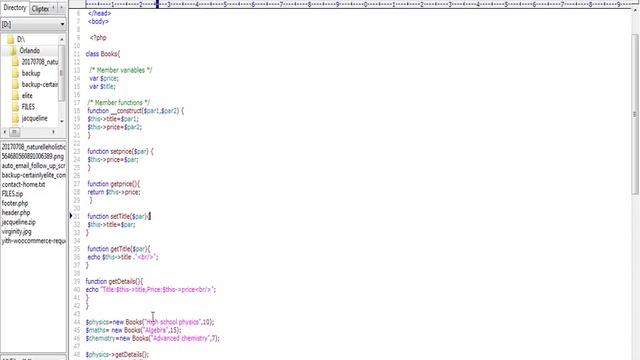Viewport: 640px width, 360px height.
Task: Click the right tab-scroll arrow beside Cliptext
Action: (62, 8)
